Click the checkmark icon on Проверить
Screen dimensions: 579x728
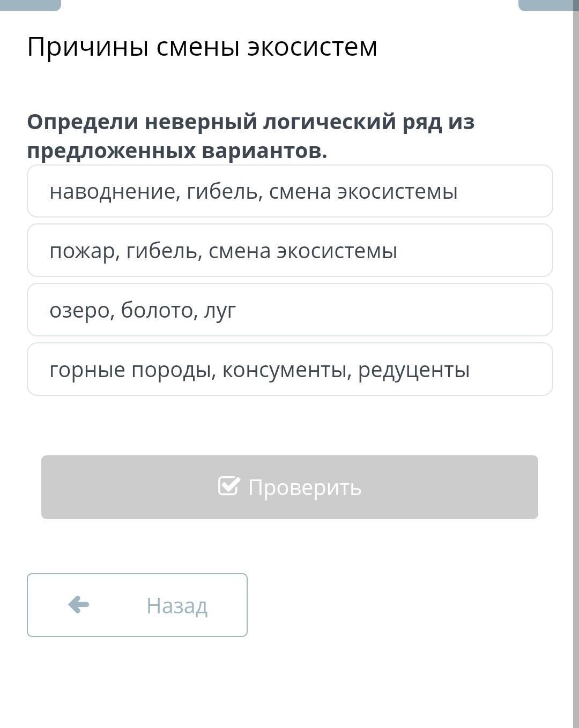coord(229,485)
